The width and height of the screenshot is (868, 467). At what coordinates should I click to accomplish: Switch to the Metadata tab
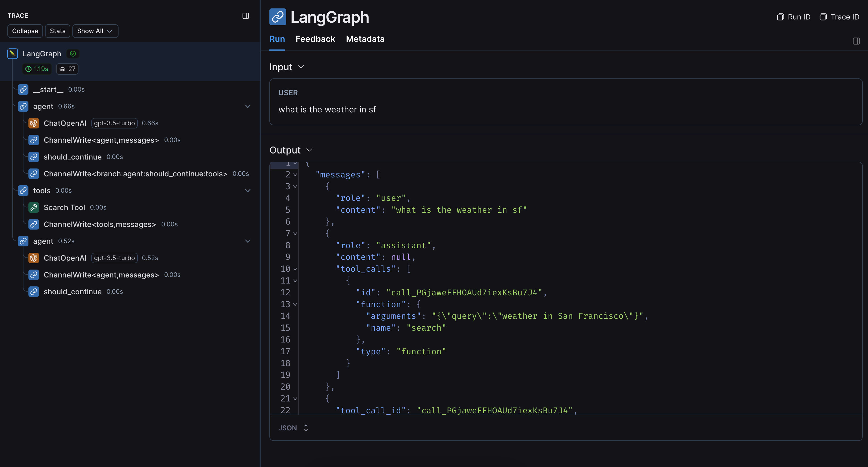pos(365,39)
